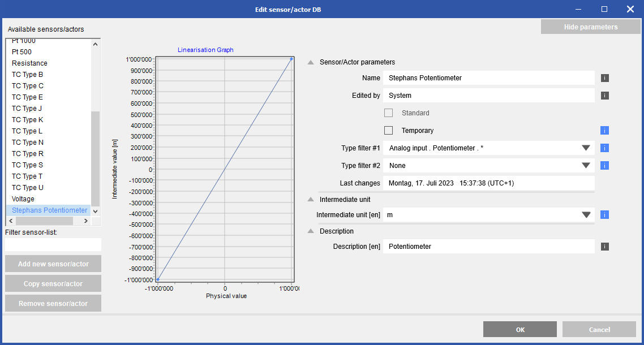Click the left scroll arrow under sensor list
This screenshot has height=345, width=644.
coord(10,221)
